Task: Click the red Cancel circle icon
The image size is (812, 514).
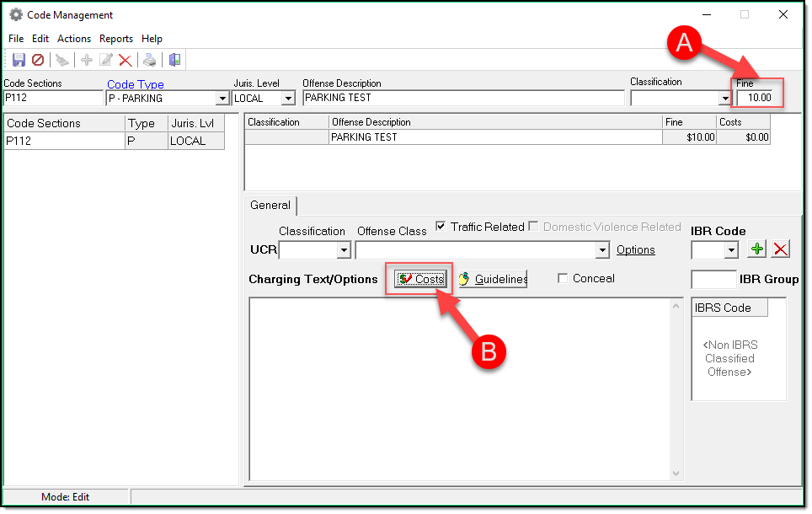Action: point(38,60)
